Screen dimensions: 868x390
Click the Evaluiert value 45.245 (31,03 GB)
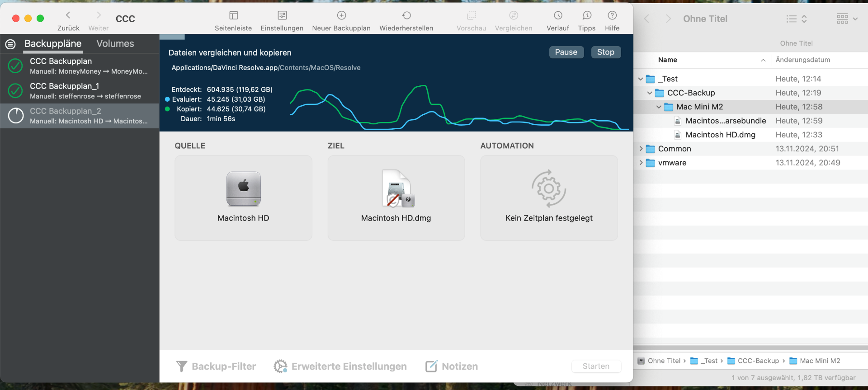(x=236, y=99)
